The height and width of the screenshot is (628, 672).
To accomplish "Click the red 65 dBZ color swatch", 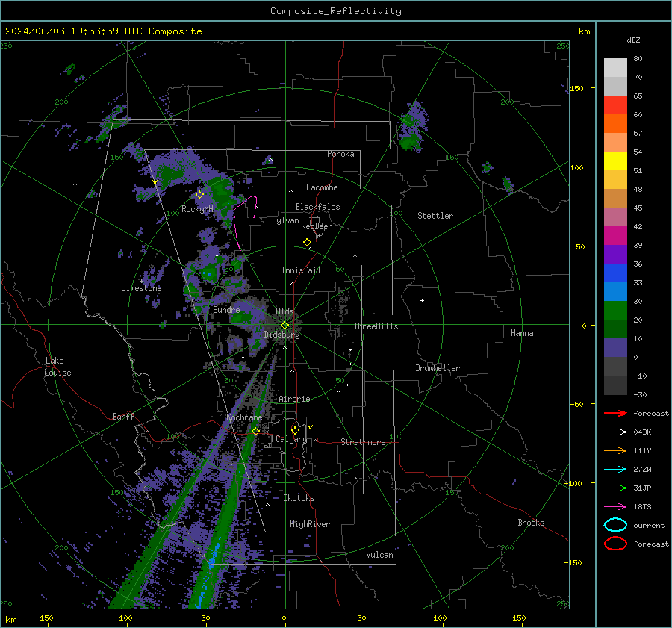I will coord(615,105).
